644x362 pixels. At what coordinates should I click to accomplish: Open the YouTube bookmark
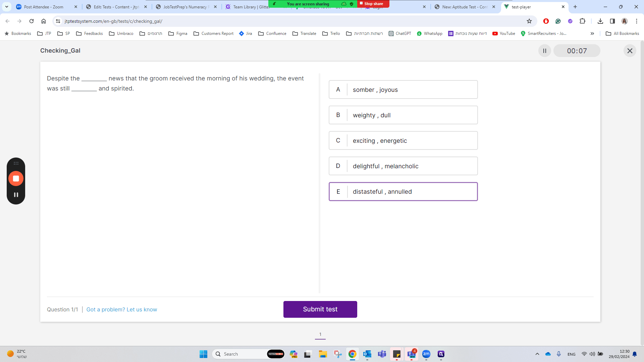click(503, 34)
